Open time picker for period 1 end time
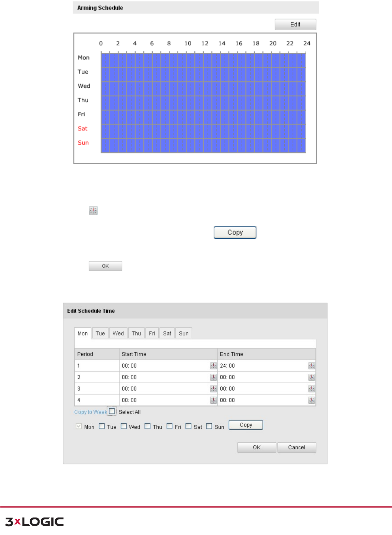The height and width of the screenshot is (535, 392). (312, 366)
